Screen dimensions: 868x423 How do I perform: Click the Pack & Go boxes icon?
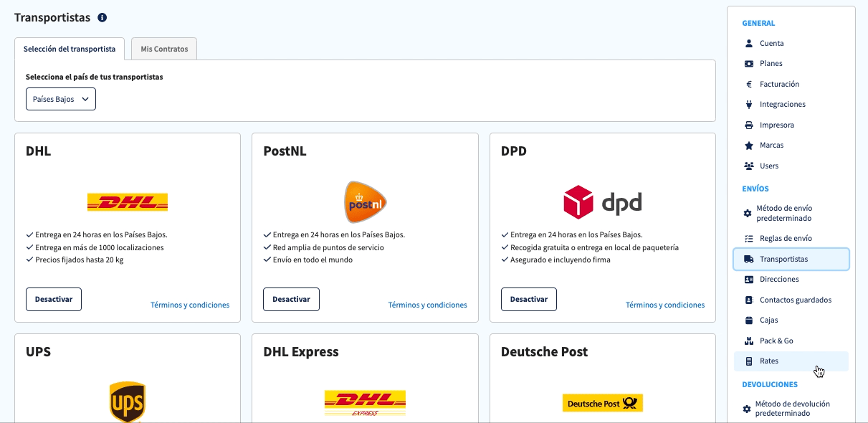click(749, 341)
